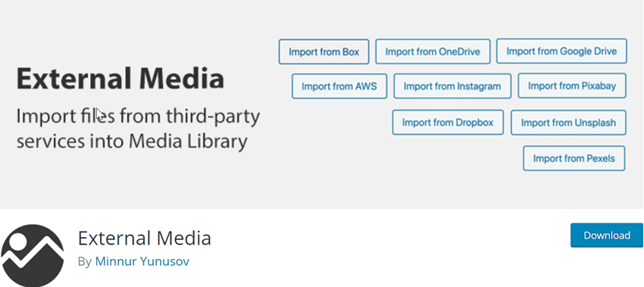Click the 'By' label before the author name
This screenshot has width=644, height=287.
click(x=85, y=261)
